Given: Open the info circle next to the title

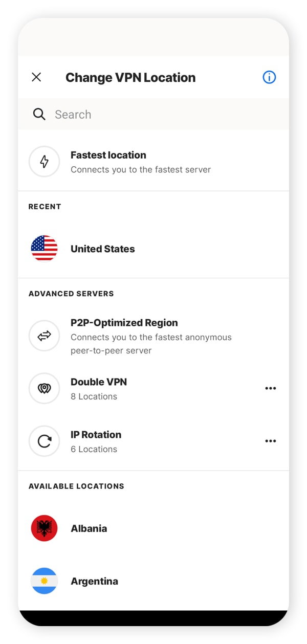Looking at the screenshot, I should [269, 77].
